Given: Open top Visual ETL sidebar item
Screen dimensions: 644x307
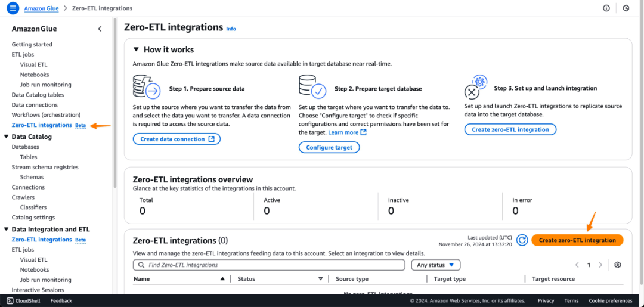Looking at the screenshot, I should 33,64.
